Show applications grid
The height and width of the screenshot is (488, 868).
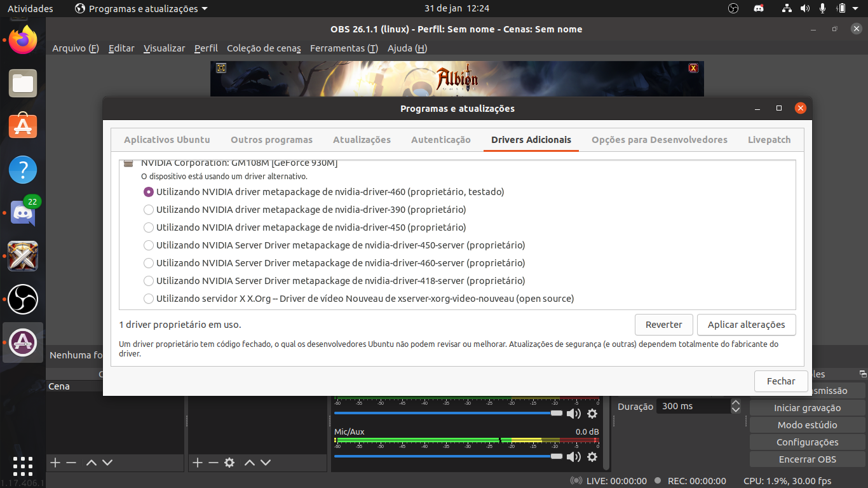(x=23, y=466)
